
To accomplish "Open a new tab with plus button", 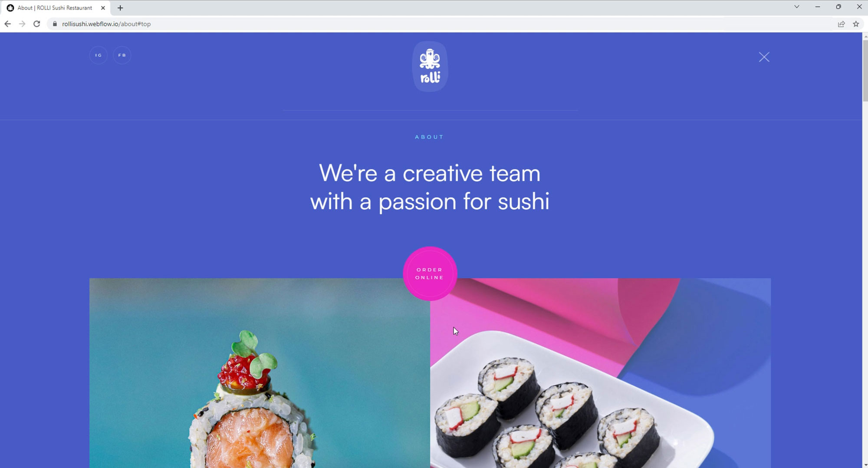I will (120, 8).
